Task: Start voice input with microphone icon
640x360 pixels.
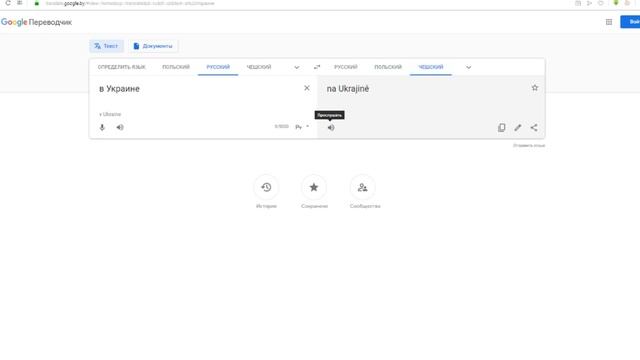Action: 102,127
